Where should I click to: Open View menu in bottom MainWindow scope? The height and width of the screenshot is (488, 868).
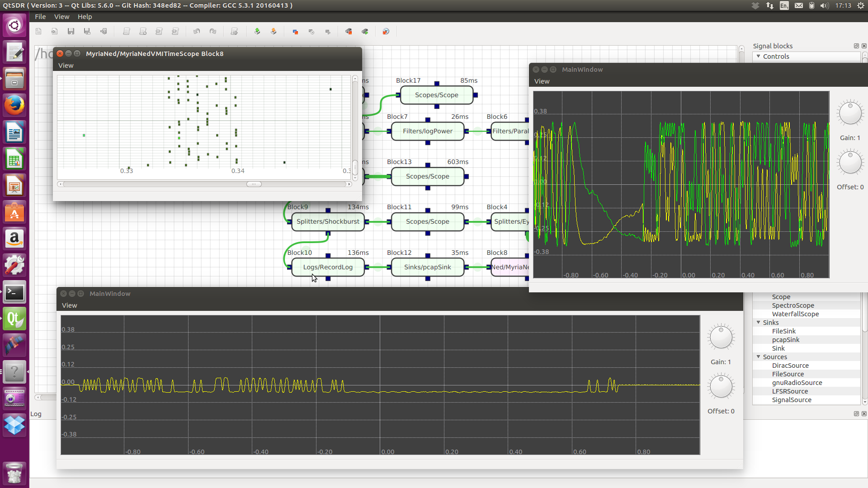(69, 305)
